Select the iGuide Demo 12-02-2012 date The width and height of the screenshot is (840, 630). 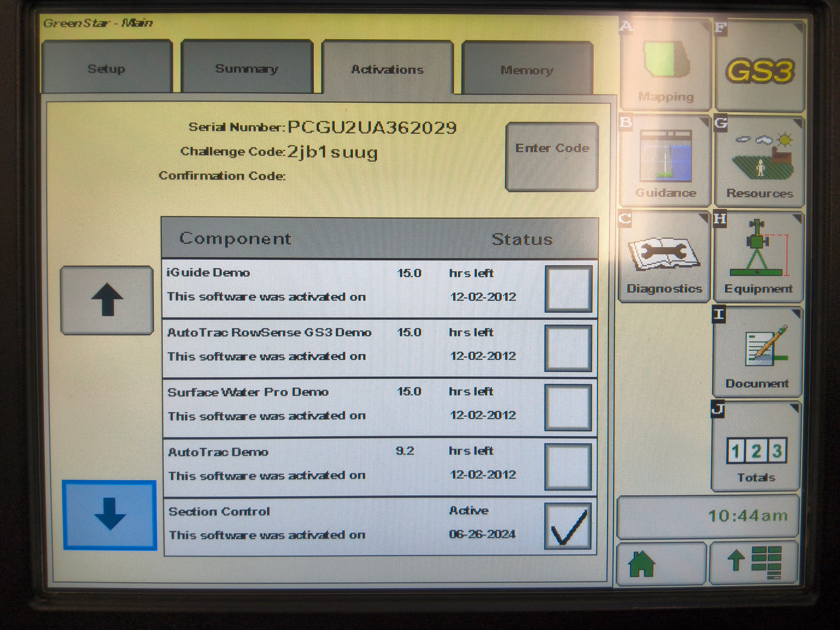coord(483,297)
